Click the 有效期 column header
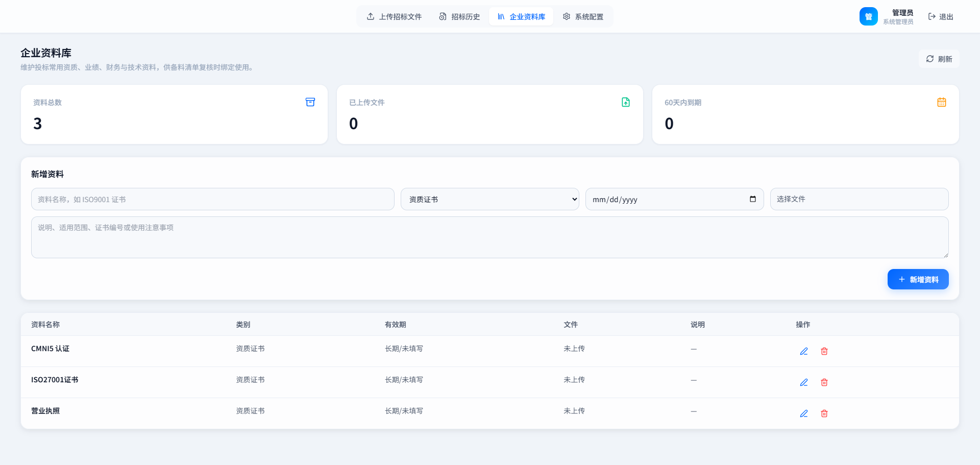The width and height of the screenshot is (980, 465). [x=396, y=325]
